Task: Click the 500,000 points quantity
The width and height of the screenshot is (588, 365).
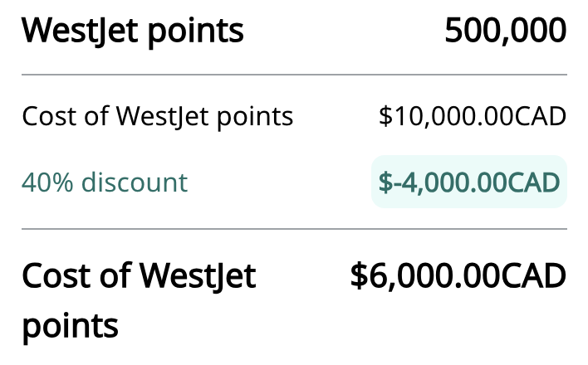Action: [x=505, y=32]
